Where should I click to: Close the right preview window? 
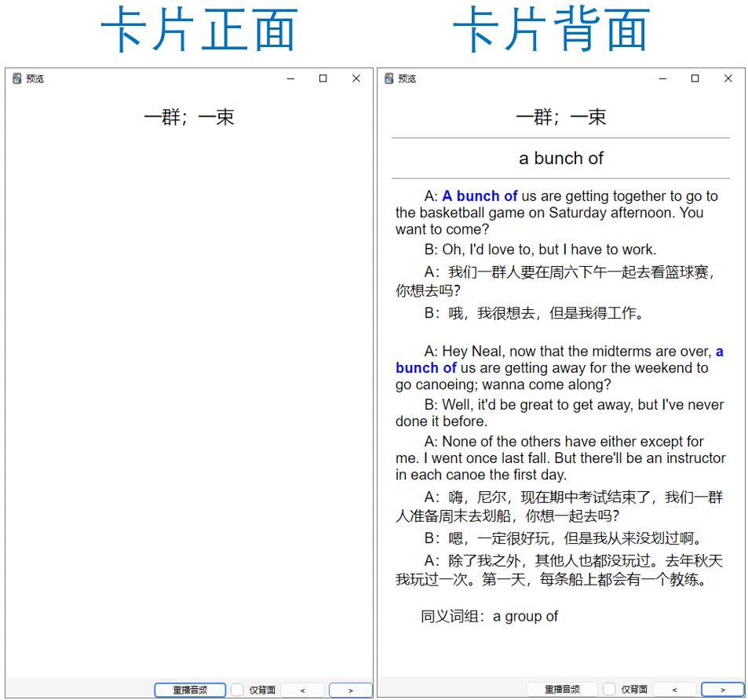tap(728, 78)
